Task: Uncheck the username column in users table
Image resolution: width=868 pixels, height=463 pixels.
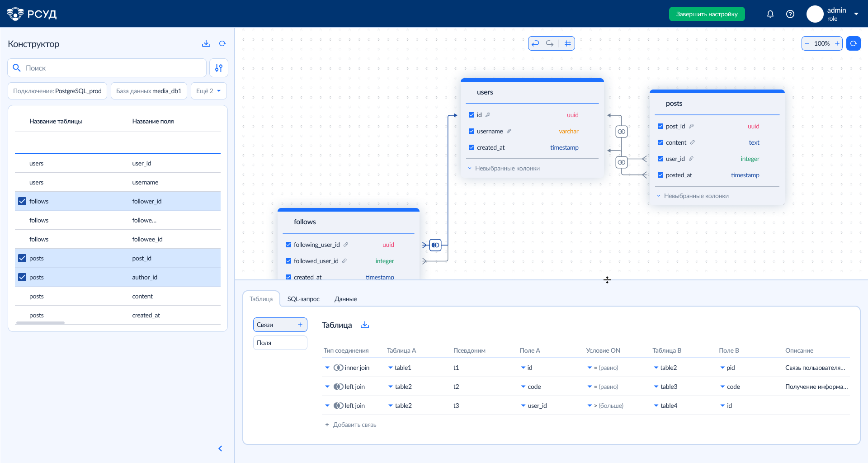Action: click(x=472, y=131)
